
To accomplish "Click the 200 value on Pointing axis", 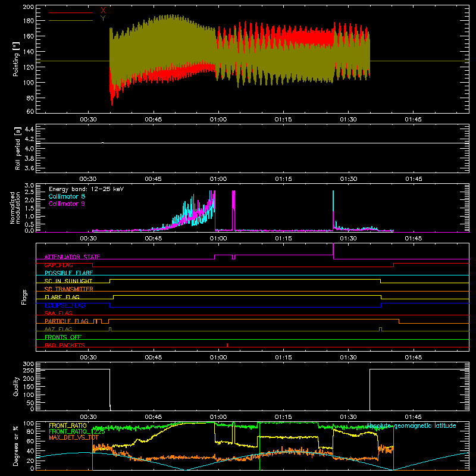I will [x=28, y=7].
